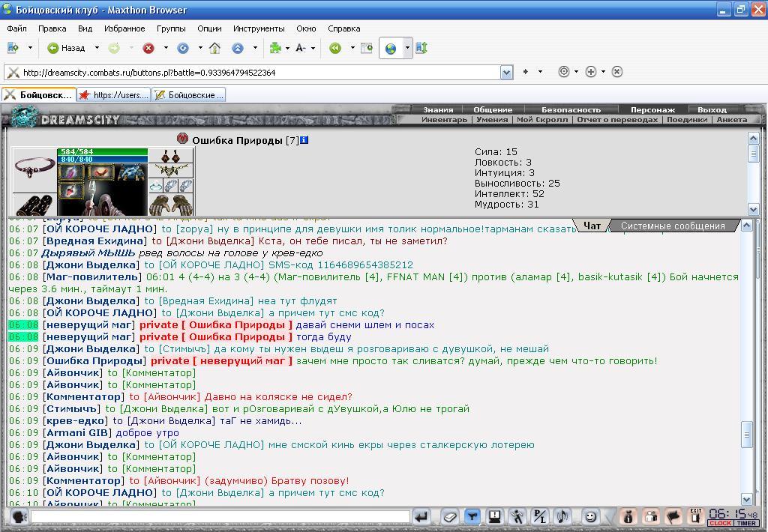The image size is (768, 532).
Task: Click the Назад back button
Action: coord(66,48)
